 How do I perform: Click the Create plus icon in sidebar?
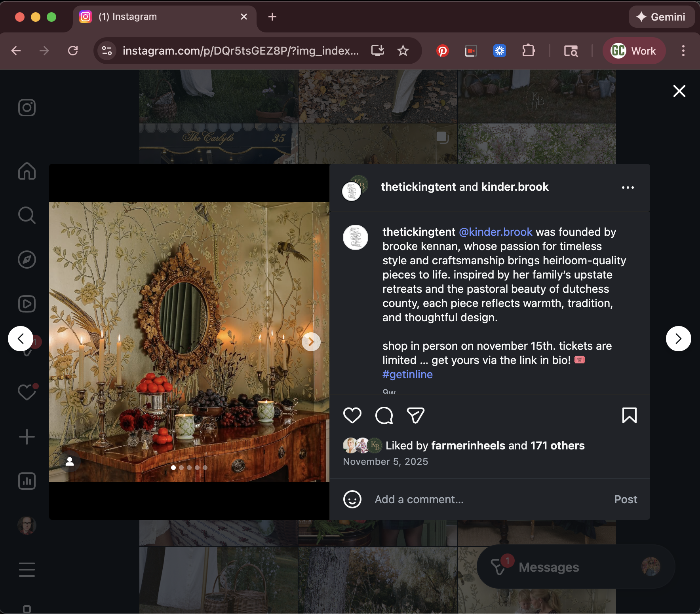(27, 437)
